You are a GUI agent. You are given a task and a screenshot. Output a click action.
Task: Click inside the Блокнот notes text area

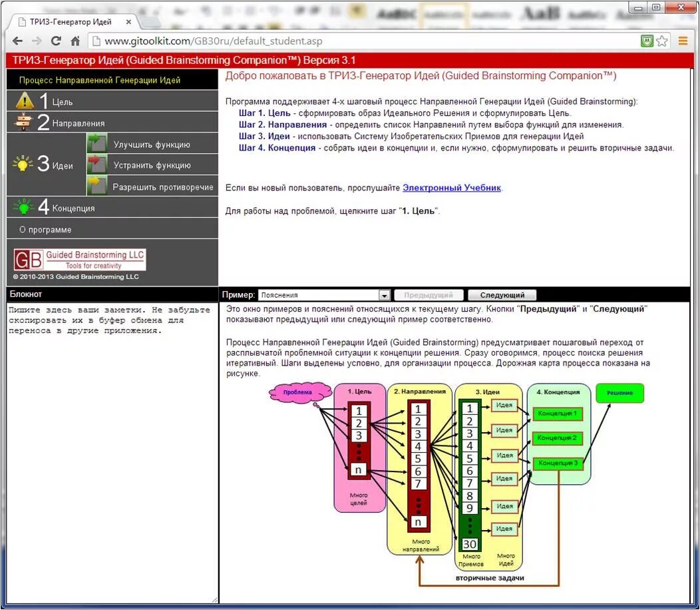click(x=112, y=453)
